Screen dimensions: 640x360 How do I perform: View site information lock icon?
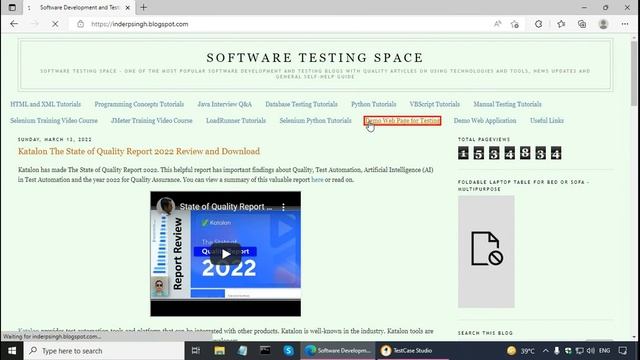pyautogui.click(x=80, y=24)
